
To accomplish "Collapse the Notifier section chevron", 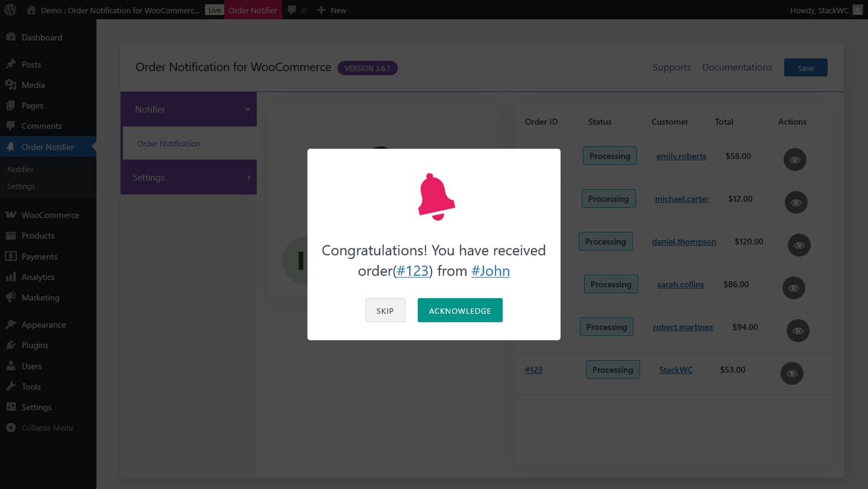I will (248, 110).
